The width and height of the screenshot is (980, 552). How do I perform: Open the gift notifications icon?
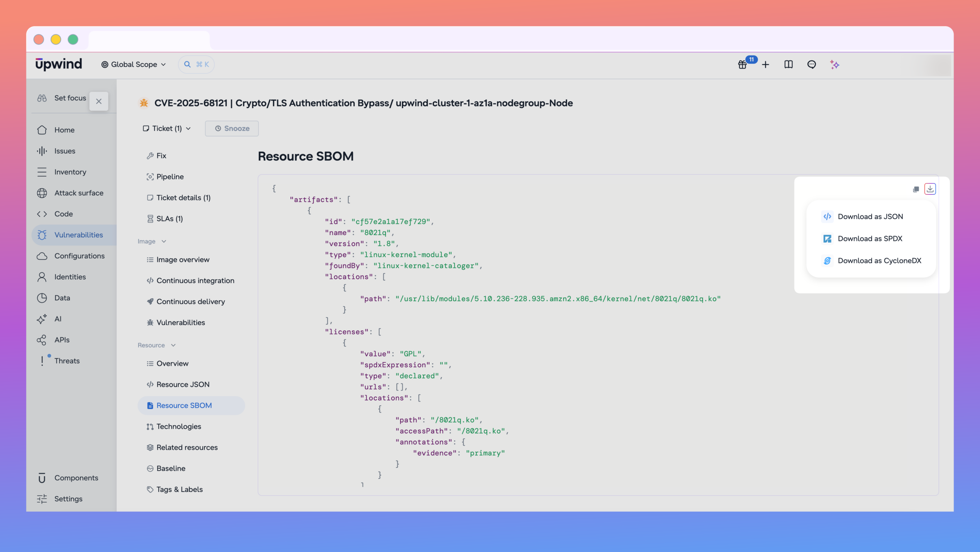coord(742,64)
